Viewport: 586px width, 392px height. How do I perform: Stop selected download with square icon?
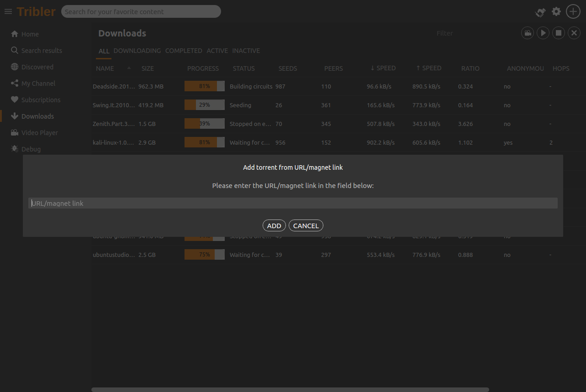[x=558, y=33]
